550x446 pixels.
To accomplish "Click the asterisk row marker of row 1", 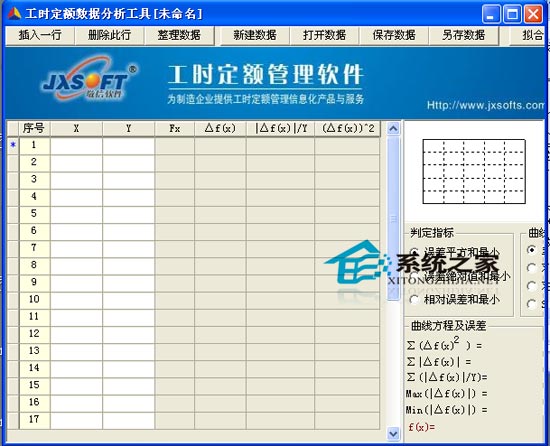I will click(x=13, y=145).
